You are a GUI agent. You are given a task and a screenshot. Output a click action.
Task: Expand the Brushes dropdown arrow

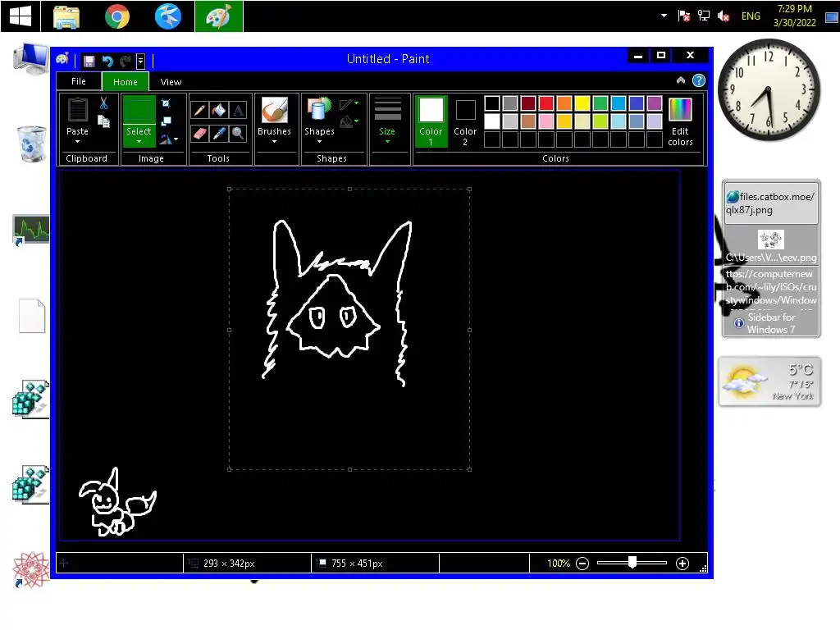pyautogui.click(x=274, y=142)
